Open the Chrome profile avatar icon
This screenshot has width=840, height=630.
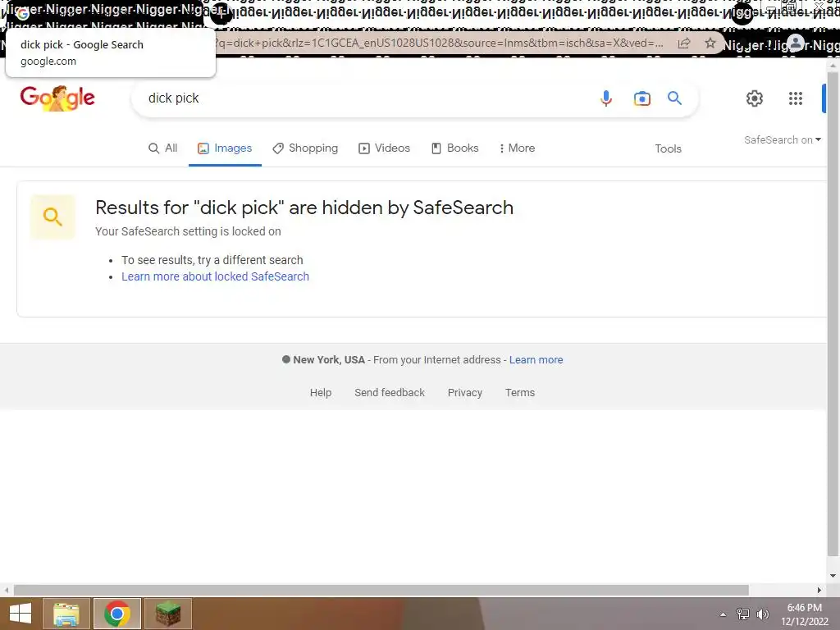796,43
